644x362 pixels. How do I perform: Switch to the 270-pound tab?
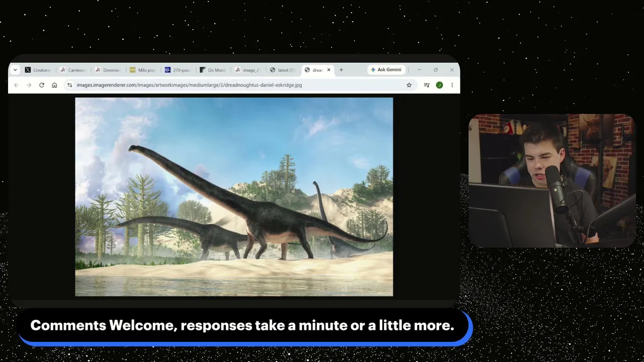pos(178,70)
